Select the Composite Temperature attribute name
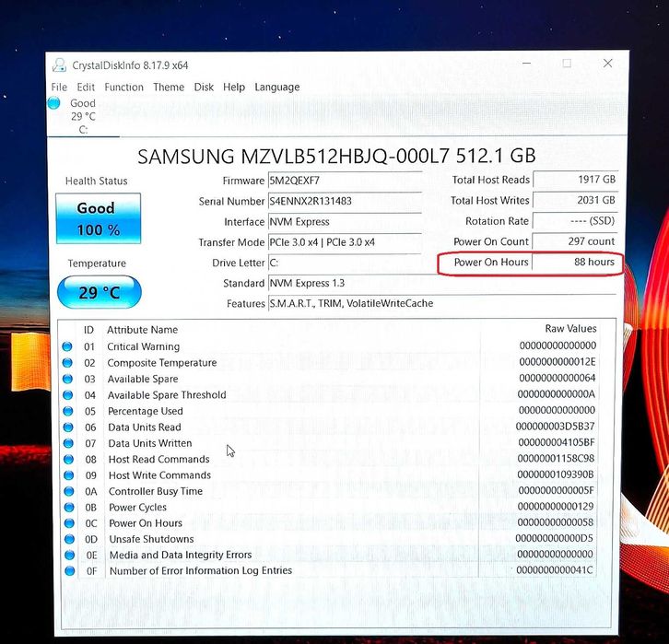Viewport: 669px width, 644px height. (x=162, y=362)
